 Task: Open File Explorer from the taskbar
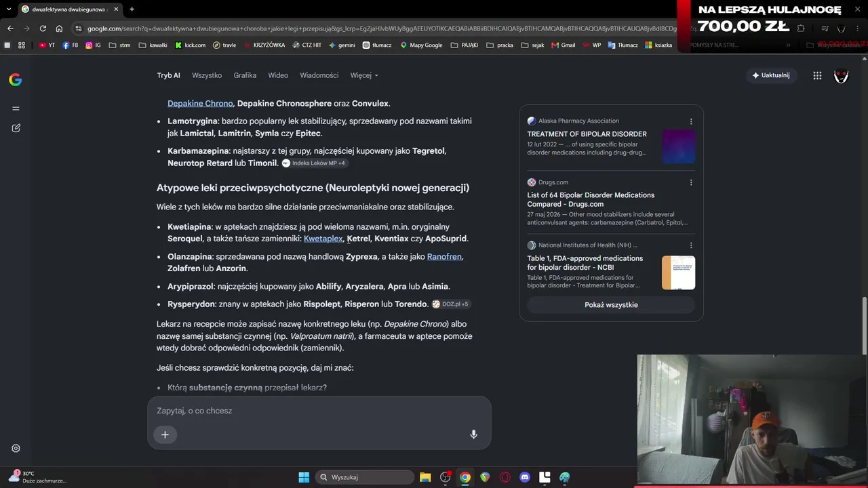(x=425, y=477)
